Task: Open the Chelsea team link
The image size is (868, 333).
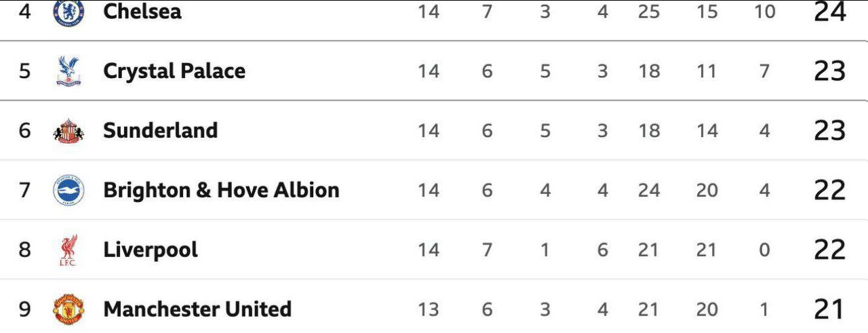Action: 142,12
